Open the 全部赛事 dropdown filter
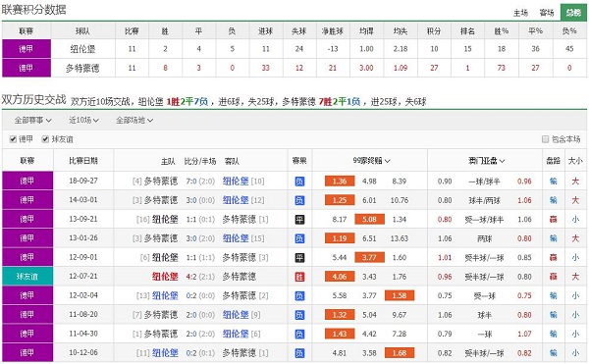 click(x=32, y=120)
